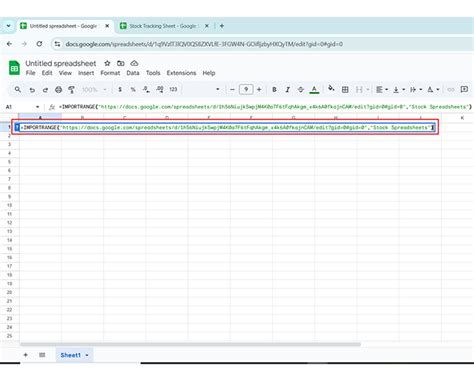Image resolution: width=474 pixels, height=381 pixels.
Task: Click inside the formula bar text
Action: (265, 107)
